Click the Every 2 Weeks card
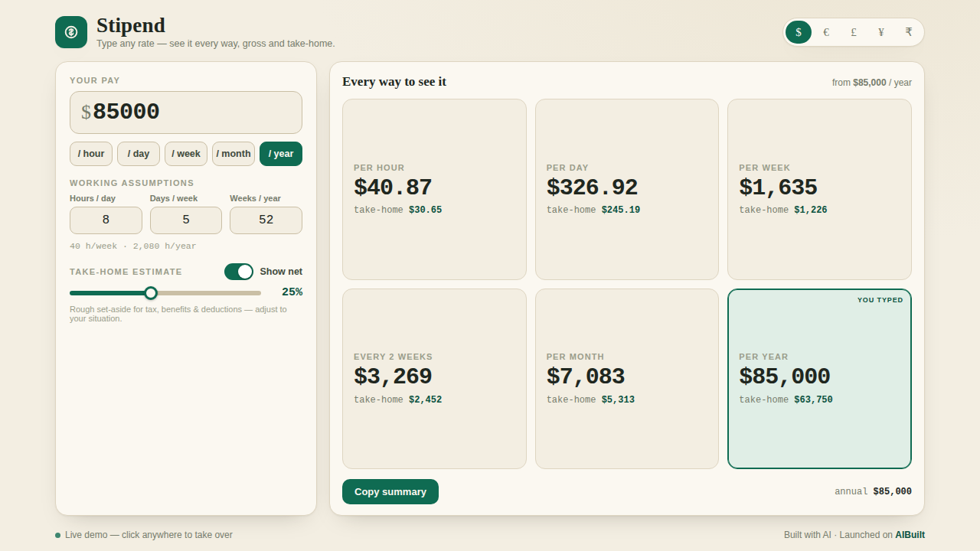Screen dimensions: 980x551 [x=434, y=379]
